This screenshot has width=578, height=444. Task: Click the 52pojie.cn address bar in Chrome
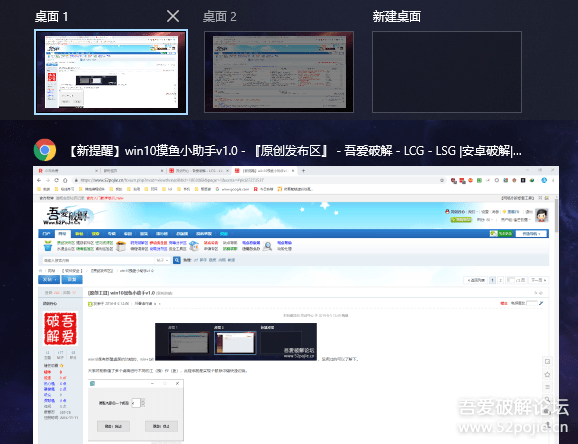(x=258, y=180)
